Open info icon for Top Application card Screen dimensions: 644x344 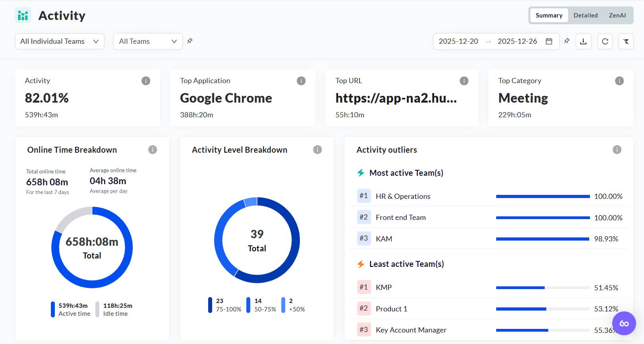301,81
